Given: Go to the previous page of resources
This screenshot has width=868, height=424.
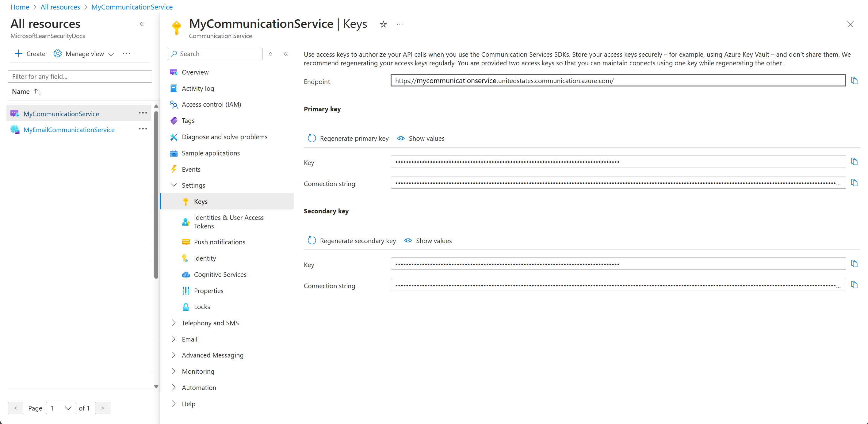Looking at the screenshot, I should [16, 408].
